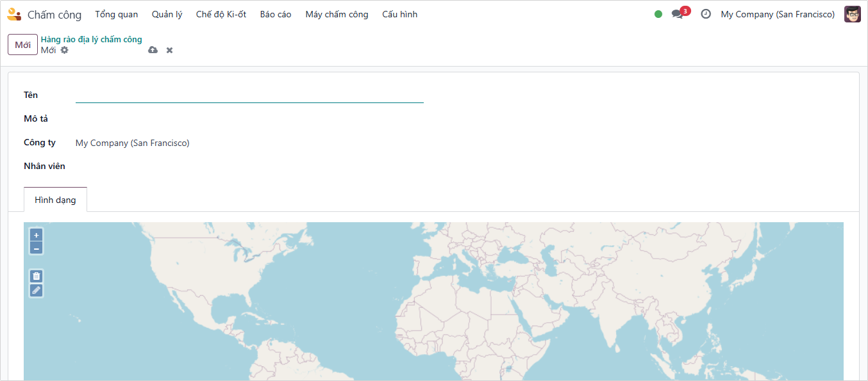Go to Hàng rào địa lý chấm công breadcrumb
Screen dimensions: 868x381
[x=91, y=40]
